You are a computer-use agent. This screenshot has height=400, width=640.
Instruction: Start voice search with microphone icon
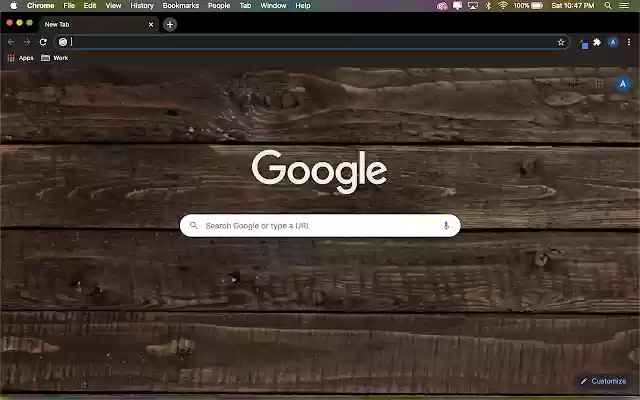446,225
